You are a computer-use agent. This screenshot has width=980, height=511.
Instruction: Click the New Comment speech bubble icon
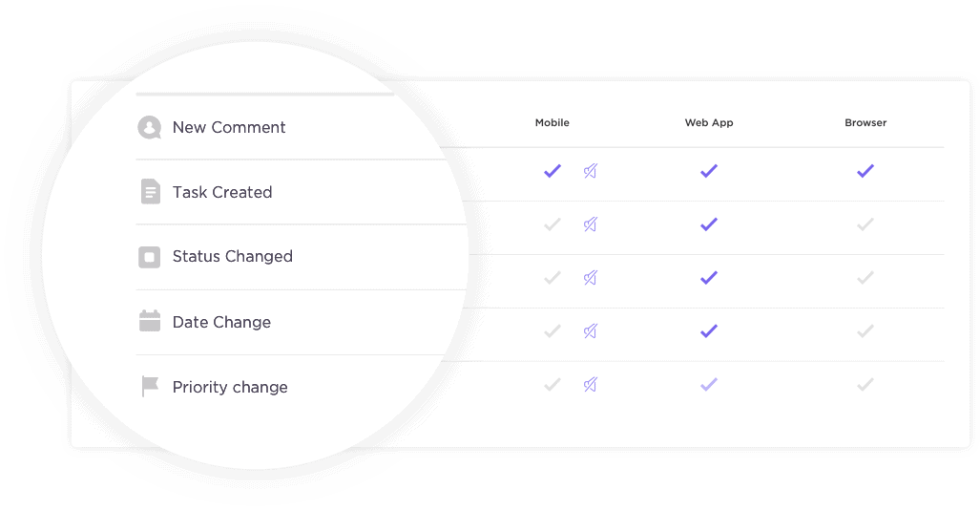coord(150,128)
